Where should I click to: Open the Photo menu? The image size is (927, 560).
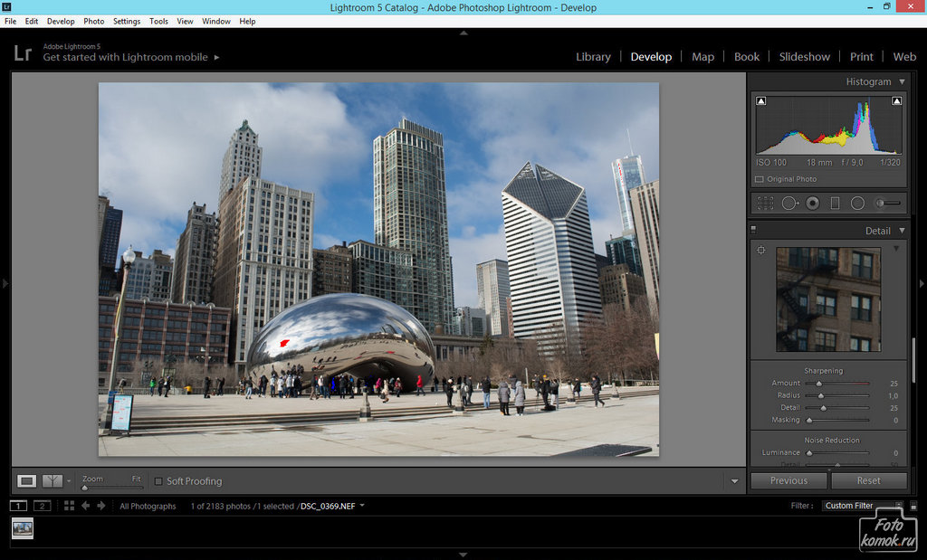pos(94,22)
